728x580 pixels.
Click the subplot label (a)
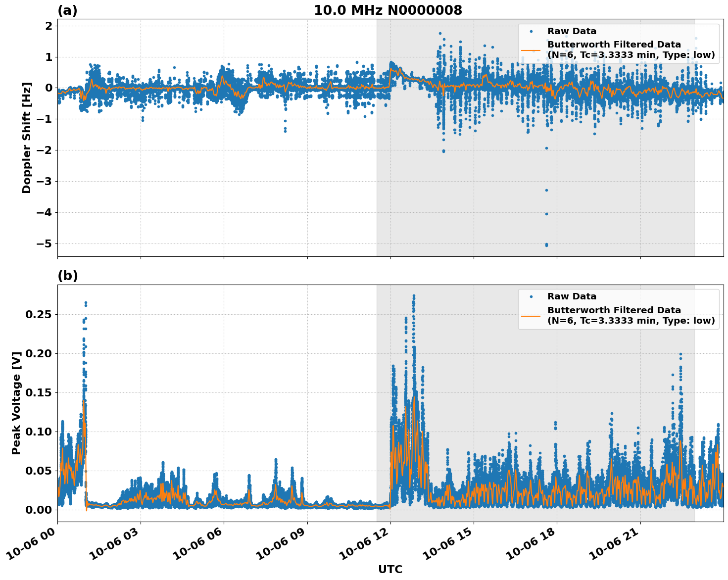pyautogui.click(x=68, y=9)
